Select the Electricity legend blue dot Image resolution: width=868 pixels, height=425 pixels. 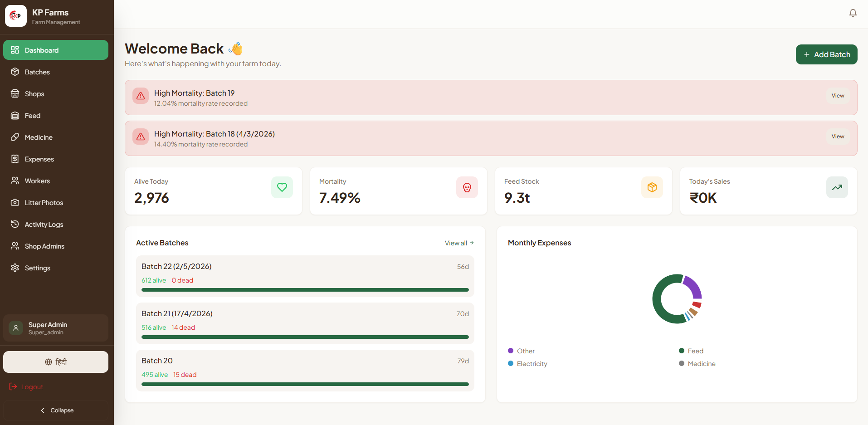click(x=511, y=363)
